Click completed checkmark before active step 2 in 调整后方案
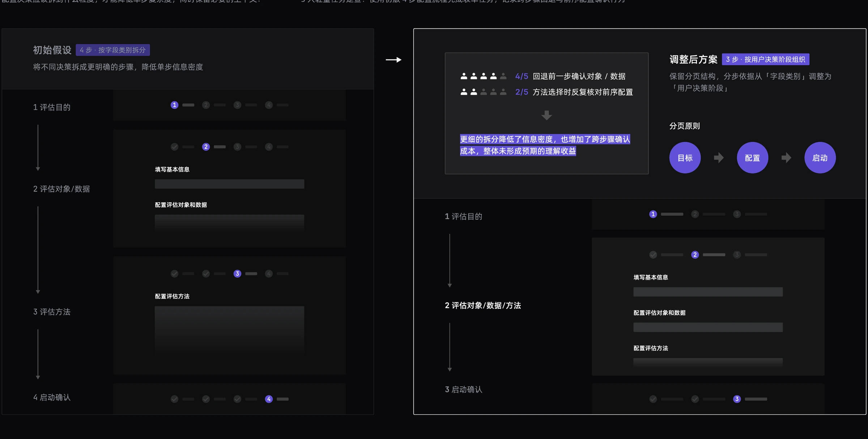The height and width of the screenshot is (439, 868). coord(653,255)
